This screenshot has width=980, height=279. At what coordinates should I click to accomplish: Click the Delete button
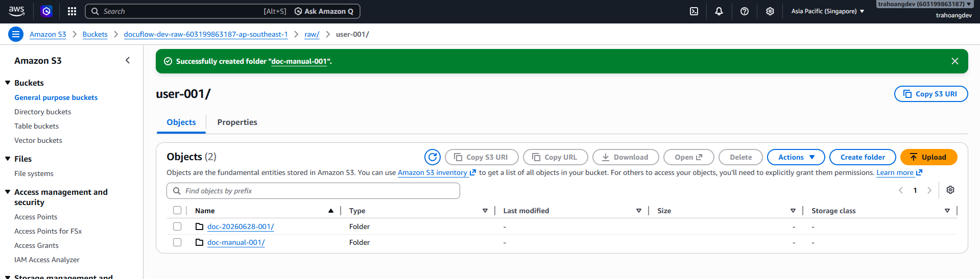[x=740, y=157]
